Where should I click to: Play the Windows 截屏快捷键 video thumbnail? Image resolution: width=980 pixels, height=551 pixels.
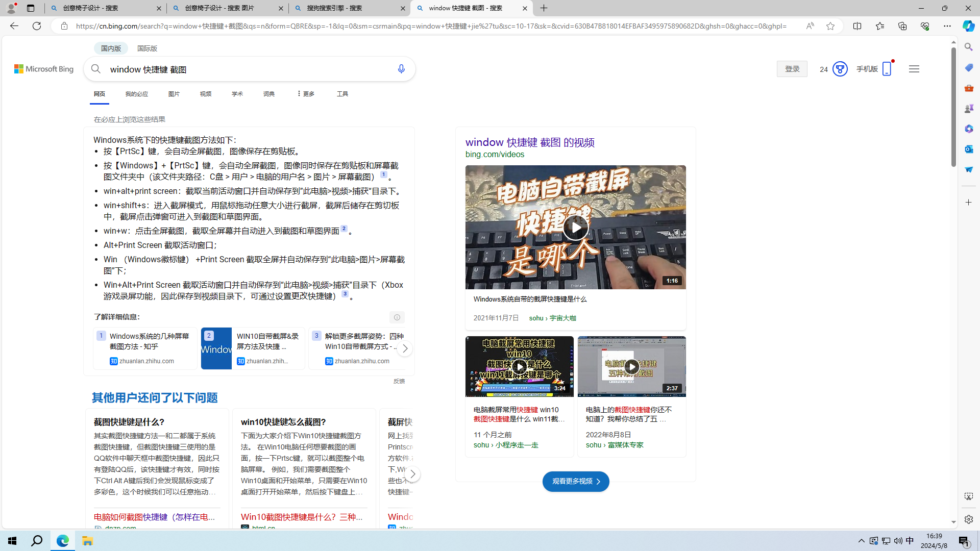click(576, 227)
